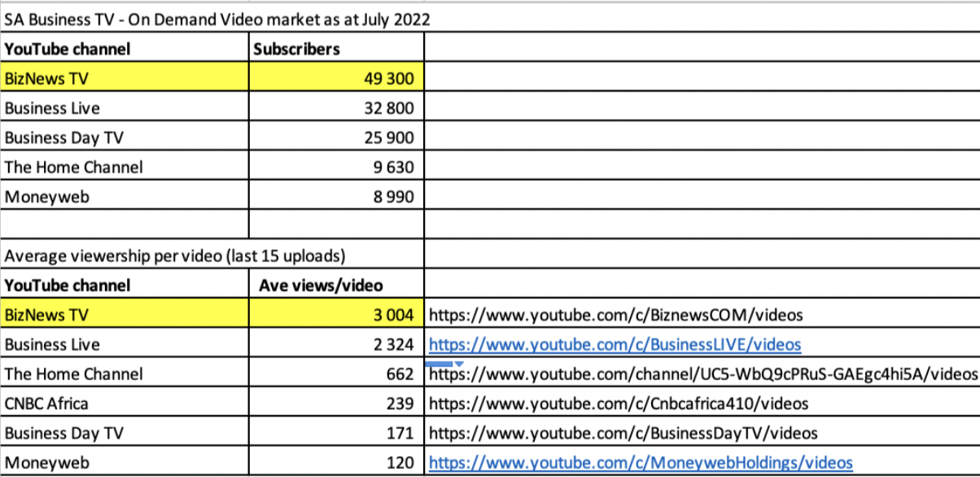Screen dimensions: 980x477
Task: Click the 'YouTube channel' header beside Ave views/video
Action: click(125, 285)
